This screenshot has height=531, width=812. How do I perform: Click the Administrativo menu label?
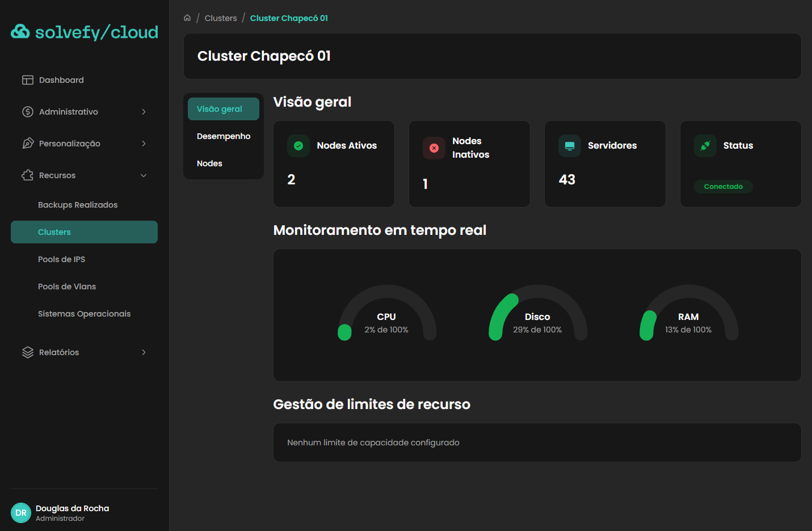click(x=69, y=112)
